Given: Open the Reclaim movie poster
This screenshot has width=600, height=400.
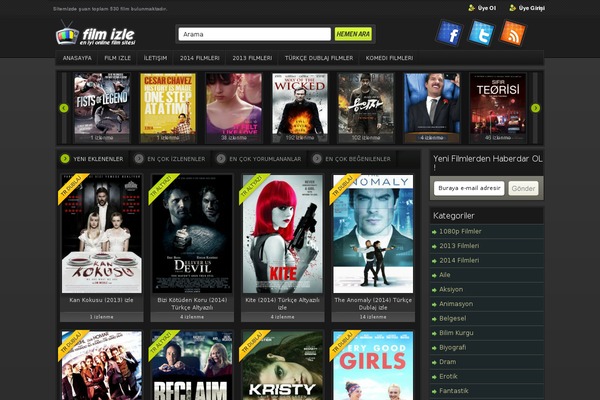Looking at the screenshot, I should (192, 366).
